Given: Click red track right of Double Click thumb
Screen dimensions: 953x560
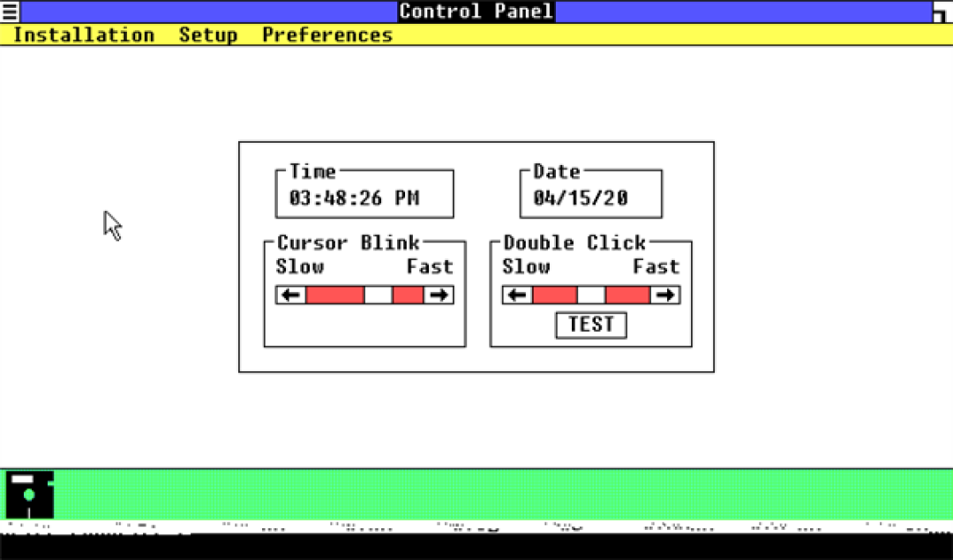Looking at the screenshot, I should 628,295.
